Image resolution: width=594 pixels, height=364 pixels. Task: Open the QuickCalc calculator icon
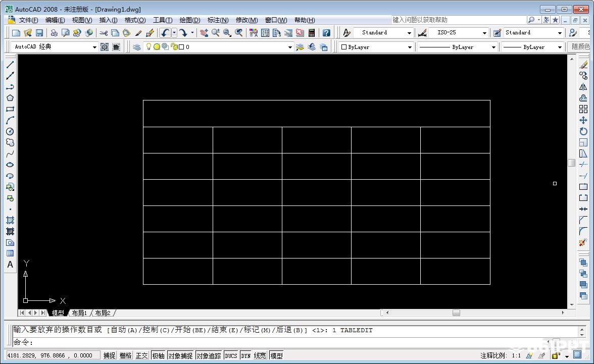coord(312,33)
